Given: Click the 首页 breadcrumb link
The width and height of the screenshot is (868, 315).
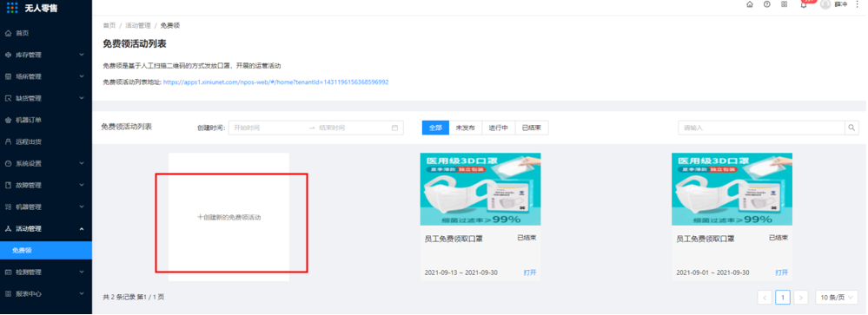Looking at the screenshot, I should coord(109,25).
